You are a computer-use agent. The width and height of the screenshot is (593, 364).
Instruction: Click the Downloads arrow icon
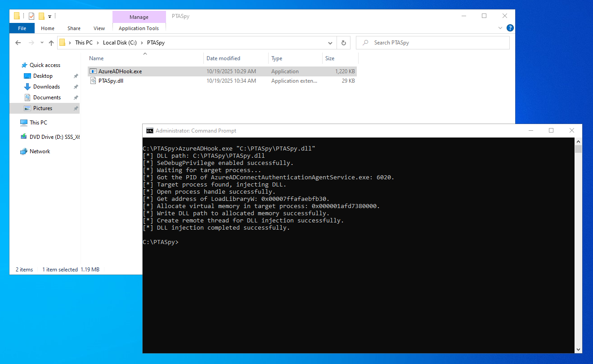coord(27,87)
